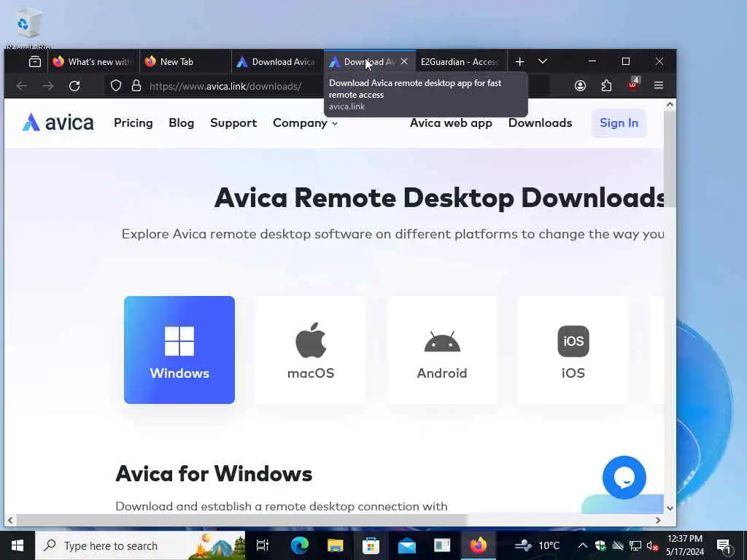
Task: Close the active Download Avica tab
Action: [404, 61]
